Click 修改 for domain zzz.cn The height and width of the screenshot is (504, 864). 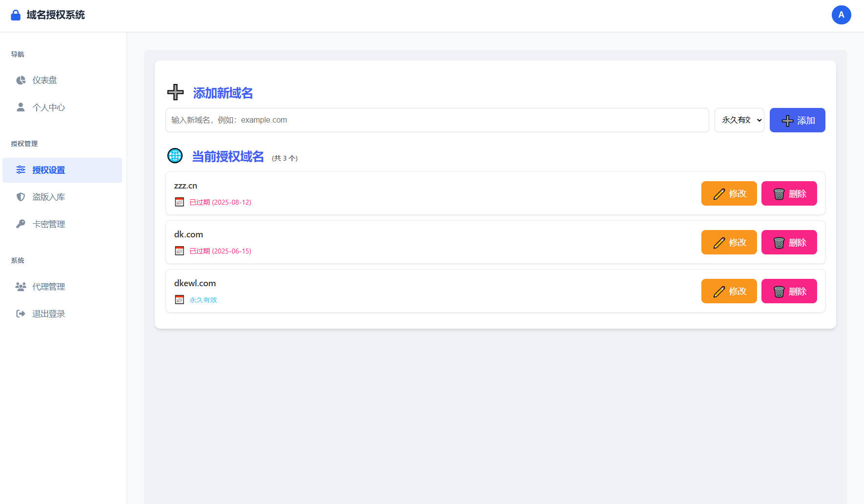point(729,193)
